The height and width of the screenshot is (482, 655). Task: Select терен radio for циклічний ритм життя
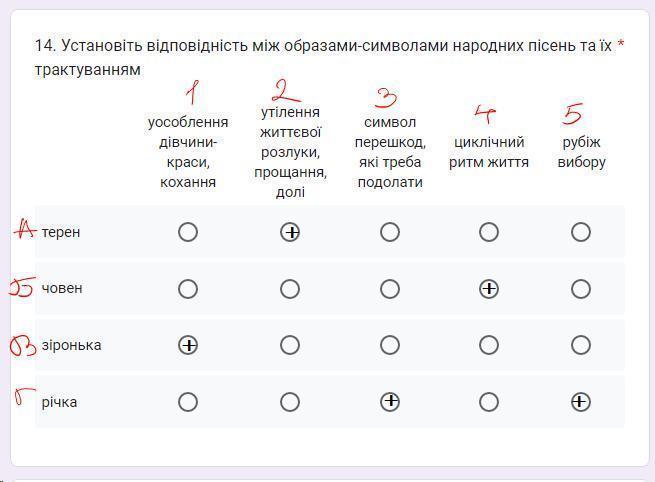pos(488,232)
